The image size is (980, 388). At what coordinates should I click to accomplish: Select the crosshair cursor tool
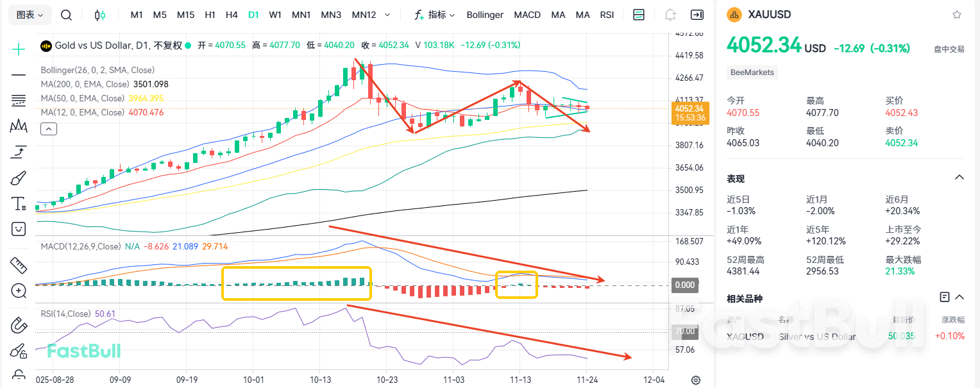pos(19,49)
